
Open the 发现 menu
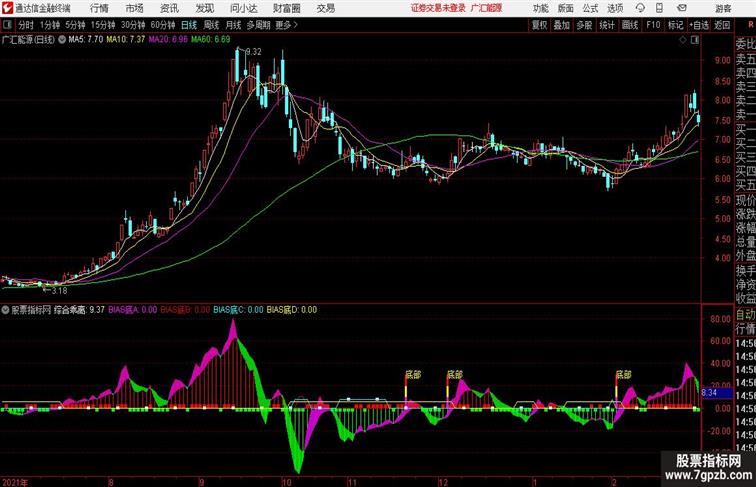point(205,8)
